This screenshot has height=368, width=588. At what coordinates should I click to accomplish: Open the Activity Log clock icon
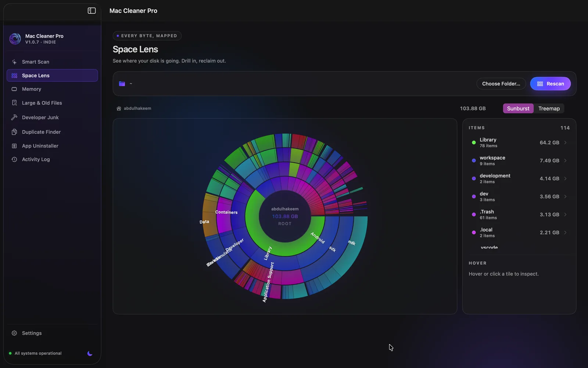pyautogui.click(x=14, y=159)
